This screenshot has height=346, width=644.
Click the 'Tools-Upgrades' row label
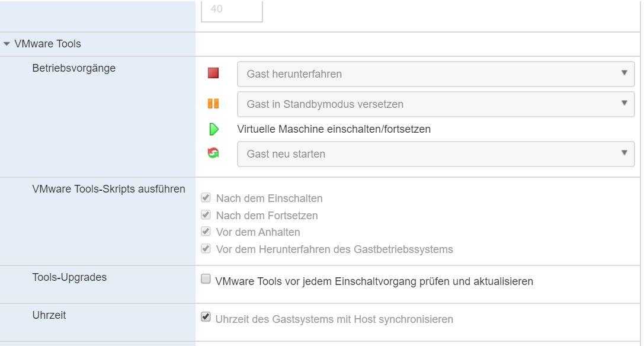(x=69, y=277)
